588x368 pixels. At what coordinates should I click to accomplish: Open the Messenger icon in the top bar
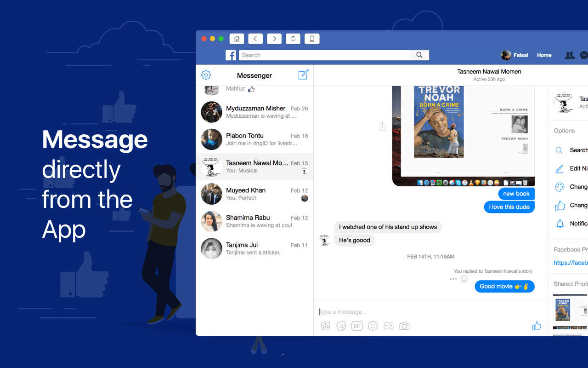[x=584, y=55]
